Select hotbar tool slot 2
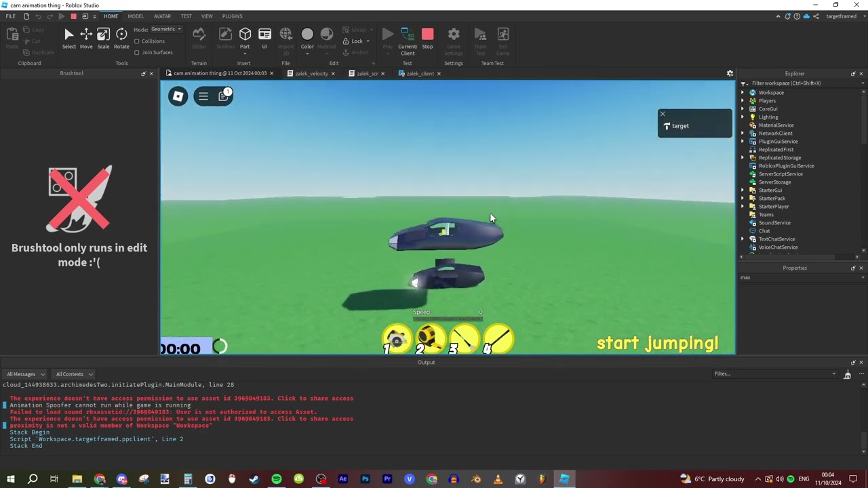 (431, 339)
